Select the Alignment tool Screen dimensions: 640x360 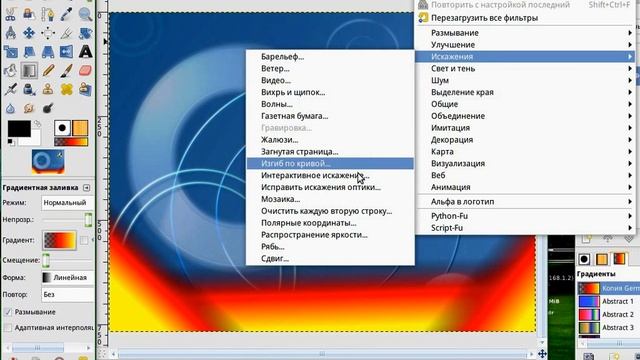(48, 33)
